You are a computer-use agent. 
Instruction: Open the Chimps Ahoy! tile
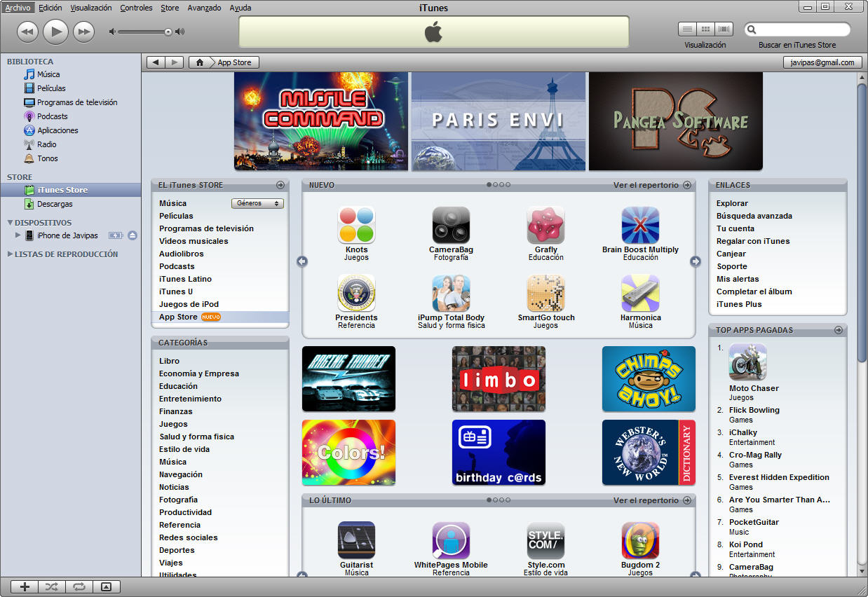point(649,378)
